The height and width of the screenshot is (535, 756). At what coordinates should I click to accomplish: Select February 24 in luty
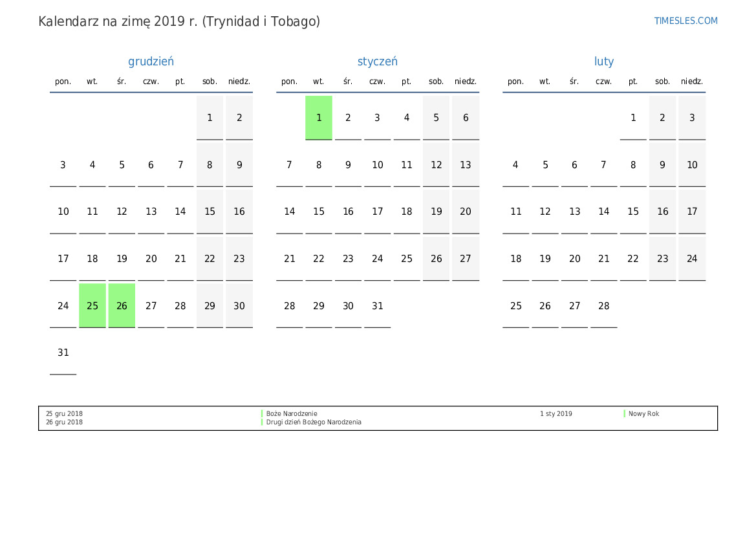coord(692,259)
